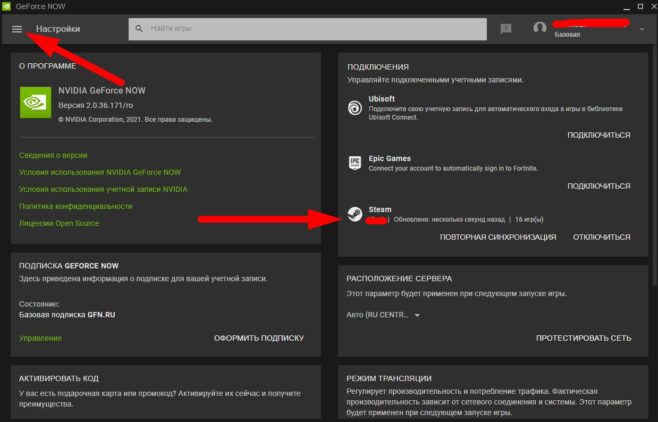Connect Epic Games account via ПОДКЛЮЧИТЬСЯ
This screenshot has width=658, height=422.
pos(598,186)
